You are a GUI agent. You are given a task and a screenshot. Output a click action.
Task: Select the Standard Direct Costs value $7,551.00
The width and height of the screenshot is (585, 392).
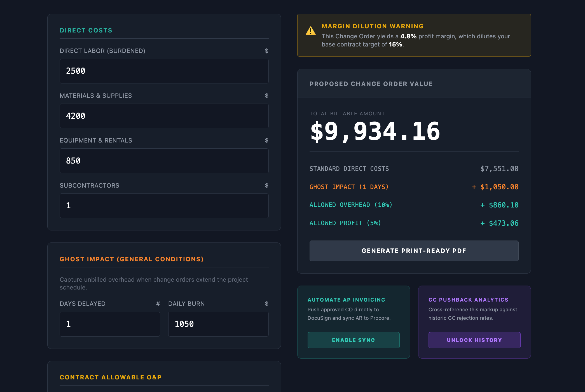click(499, 169)
